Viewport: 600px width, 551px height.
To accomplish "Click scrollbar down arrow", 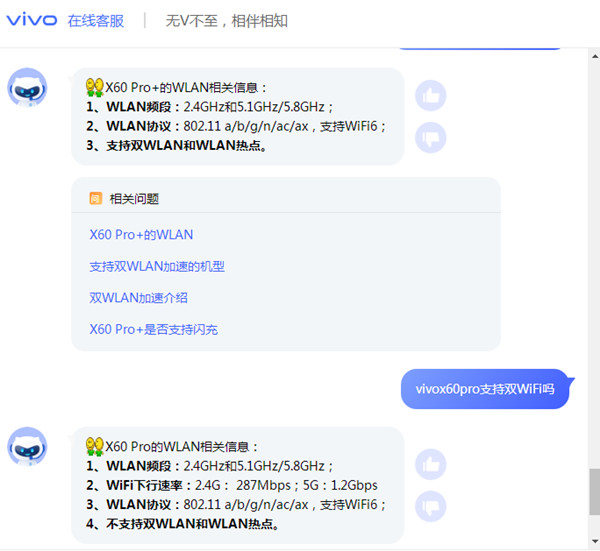I will (595, 541).
